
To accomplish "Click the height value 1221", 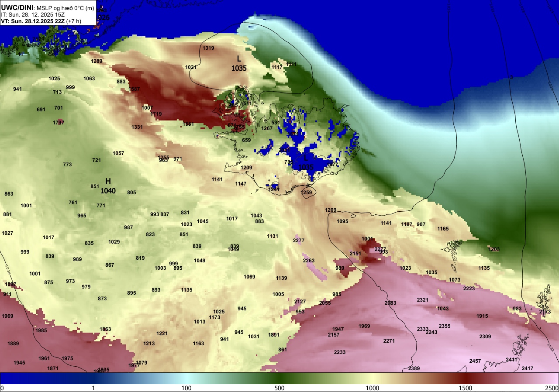I will point(162,334).
